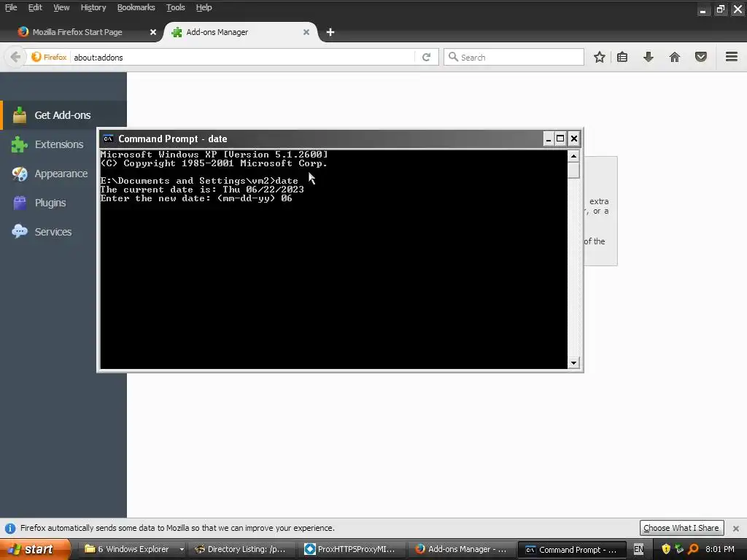Click the Command Prompt scrollbar thumb
This screenshot has height=560, width=747.
pyautogui.click(x=573, y=171)
